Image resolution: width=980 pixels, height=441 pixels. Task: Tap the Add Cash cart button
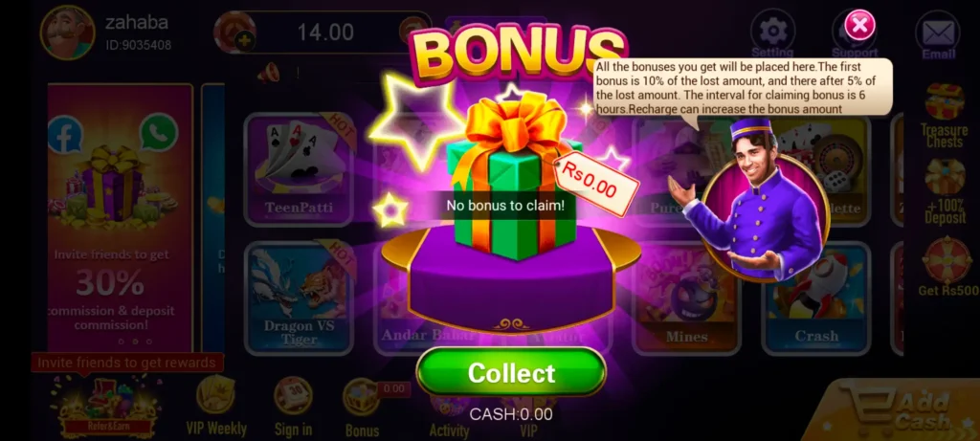[900, 411]
